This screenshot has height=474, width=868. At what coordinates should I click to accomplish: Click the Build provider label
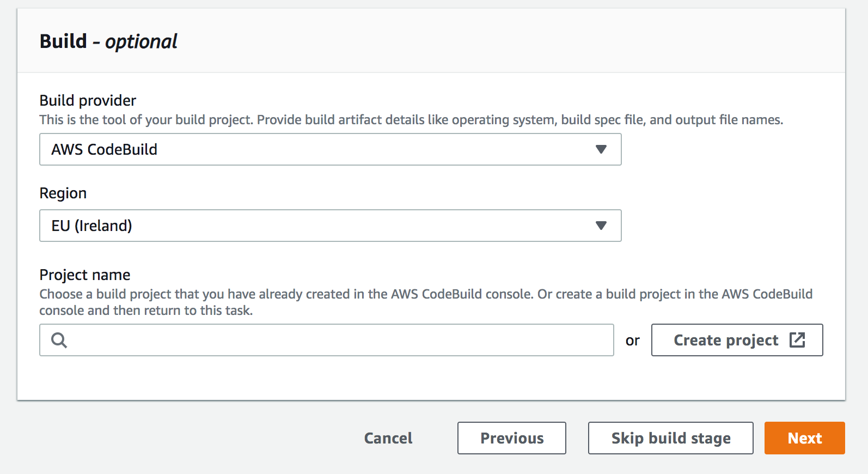point(88,100)
